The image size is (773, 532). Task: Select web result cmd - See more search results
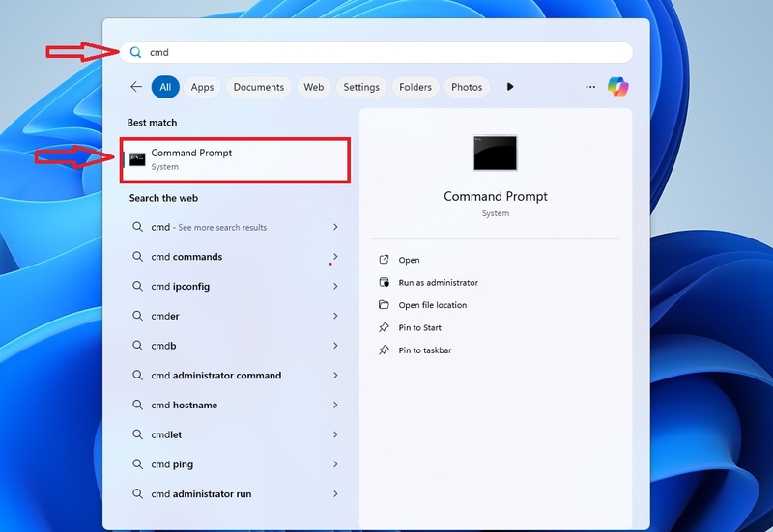(x=235, y=227)
